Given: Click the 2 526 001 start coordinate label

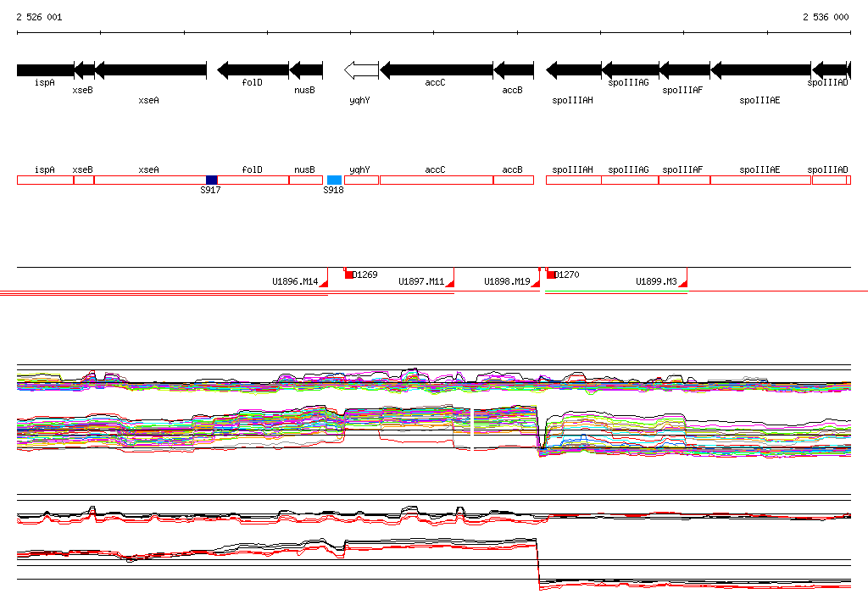Looking at the screenshot, I should (x=39, y=17).
